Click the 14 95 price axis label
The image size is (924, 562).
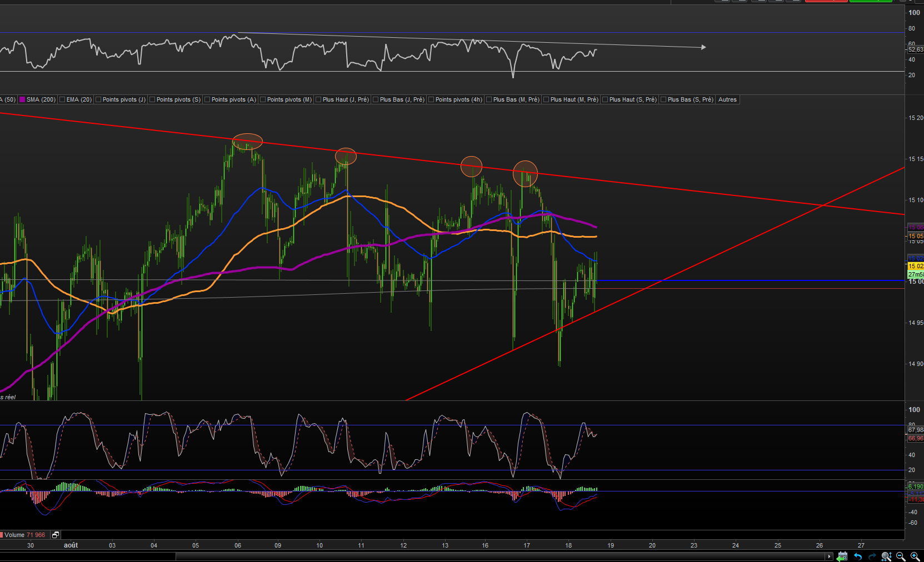[x=916, y=323]
